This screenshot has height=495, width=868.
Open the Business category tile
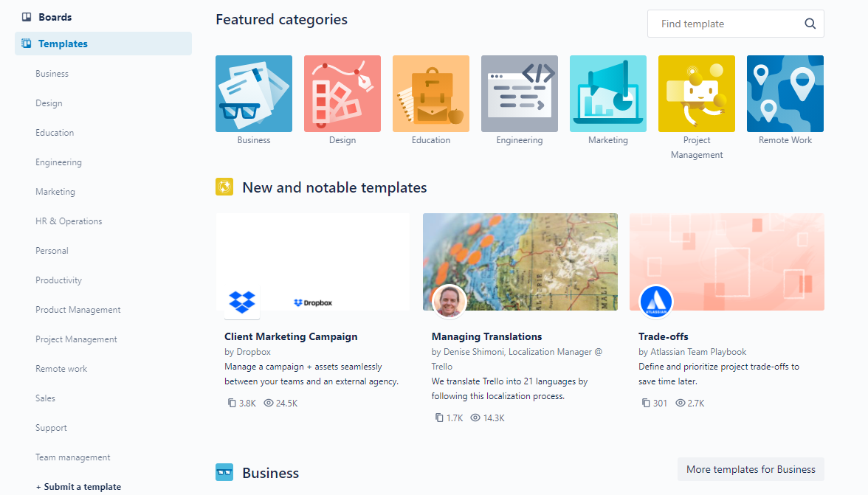pyautogui.click(x=254, y=94)
